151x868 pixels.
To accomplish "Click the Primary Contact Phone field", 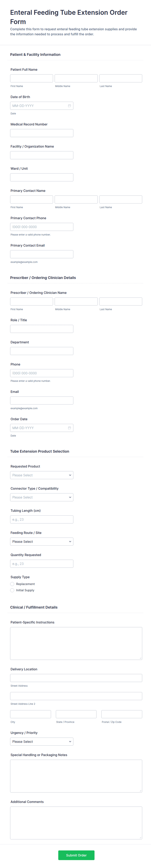I will [x=41, y=227].
